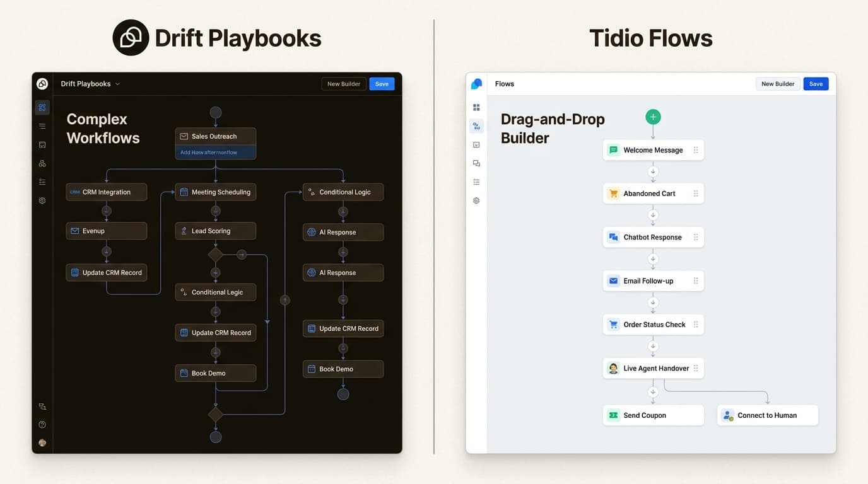Select the Book Demo node below Lead Scoring column

coord(216,373)
